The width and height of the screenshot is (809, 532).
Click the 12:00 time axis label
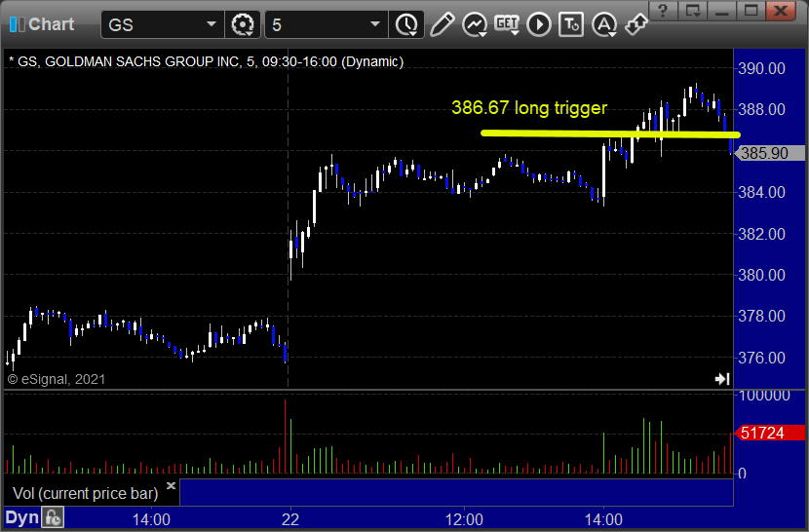click(464, 519)
